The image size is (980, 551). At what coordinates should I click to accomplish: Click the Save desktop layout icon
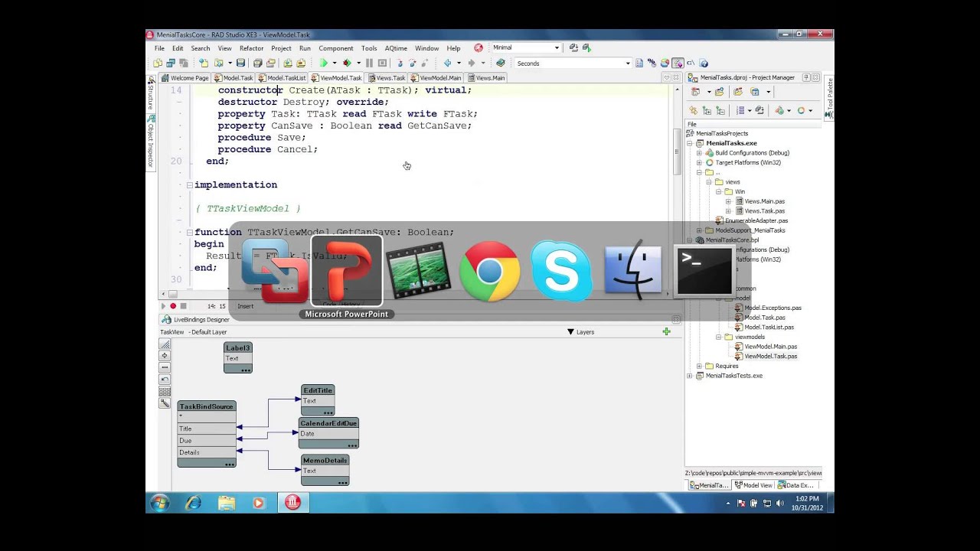coord(573,48)
